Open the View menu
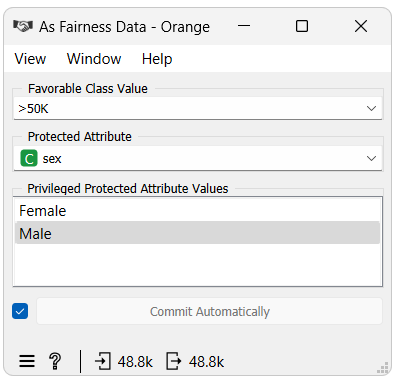 [30, 59]
